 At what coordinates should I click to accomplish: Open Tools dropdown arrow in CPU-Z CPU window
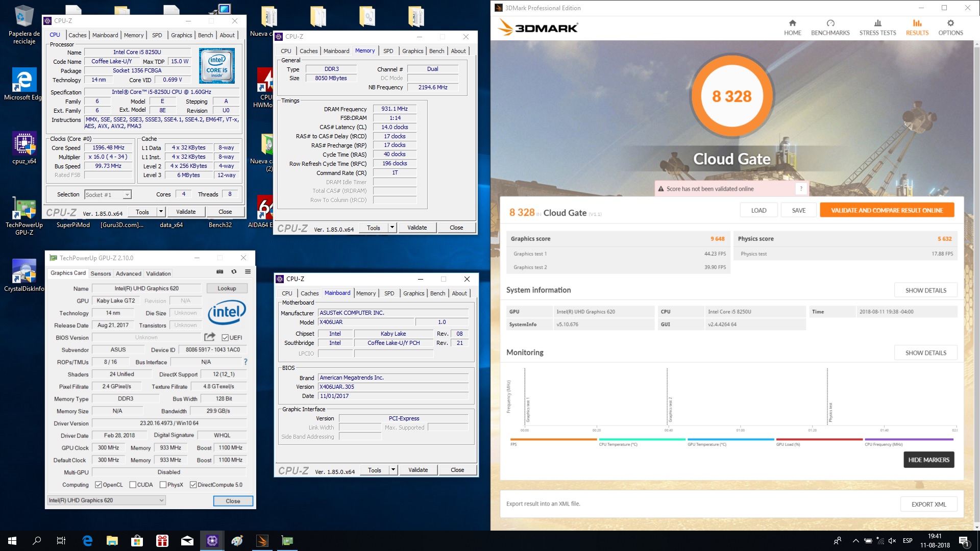[161, 212]
